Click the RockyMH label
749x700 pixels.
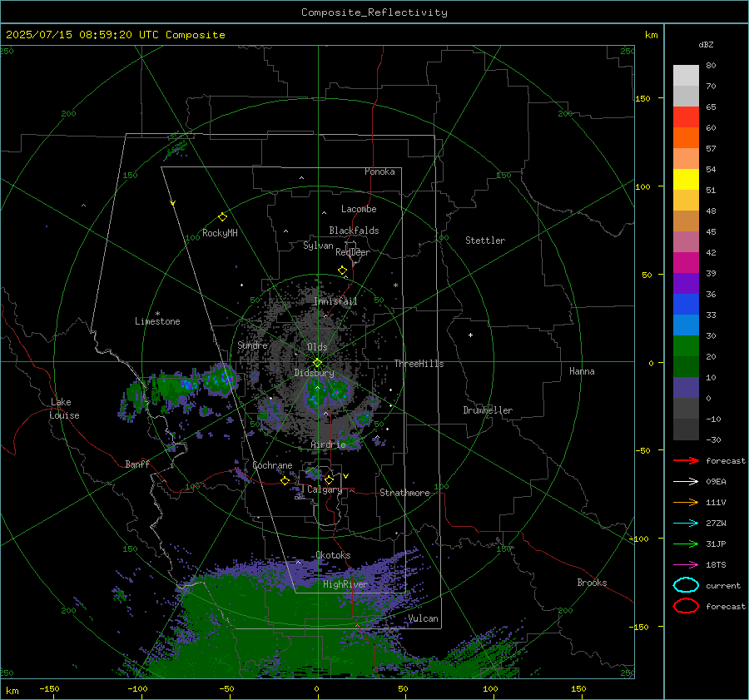(220, 233)
